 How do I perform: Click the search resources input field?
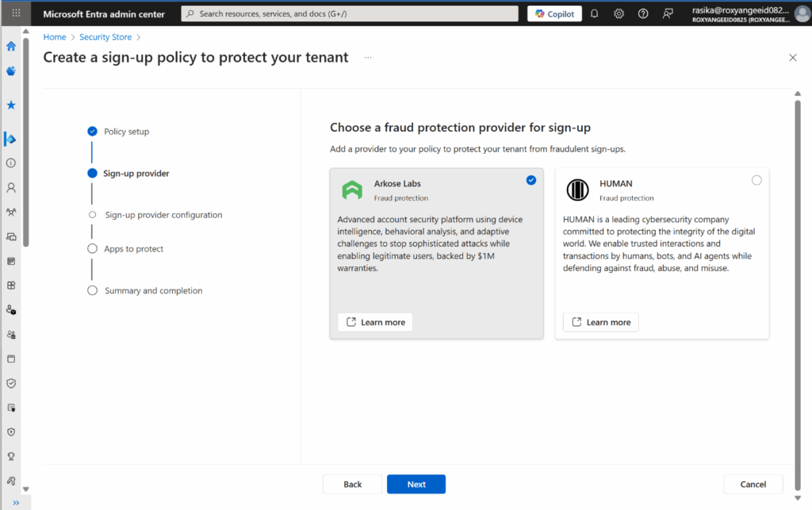tap(349, 13)
